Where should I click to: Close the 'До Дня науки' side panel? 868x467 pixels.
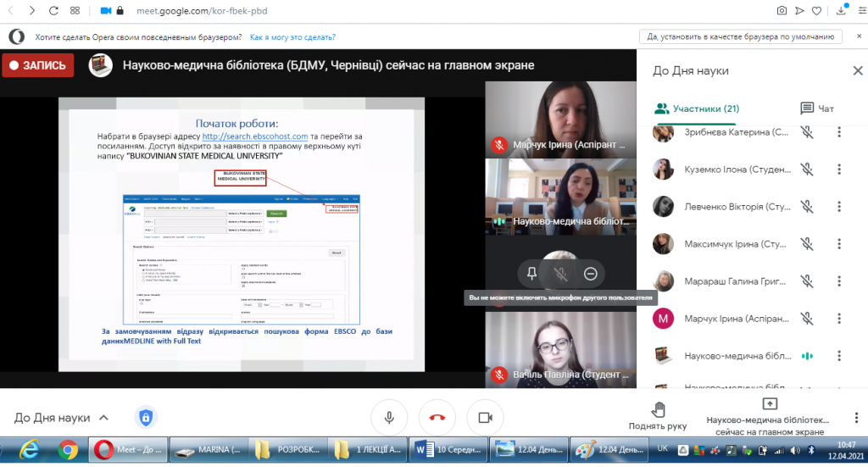pyautogui.click(x=858, y=71)
